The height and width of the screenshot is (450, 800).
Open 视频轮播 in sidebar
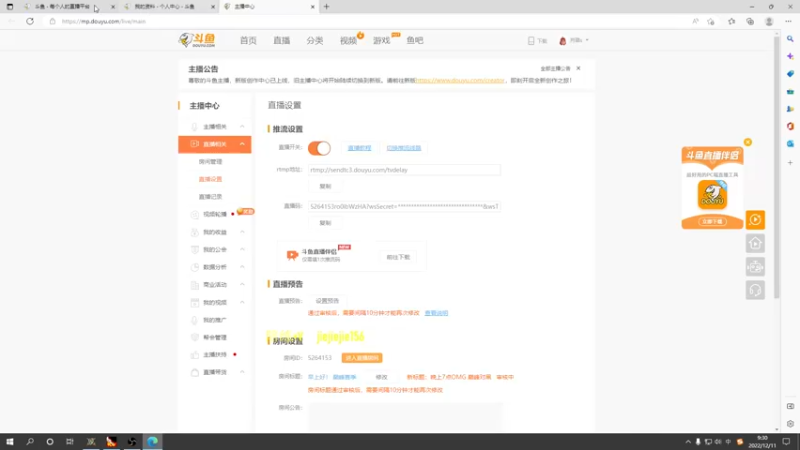215,214
